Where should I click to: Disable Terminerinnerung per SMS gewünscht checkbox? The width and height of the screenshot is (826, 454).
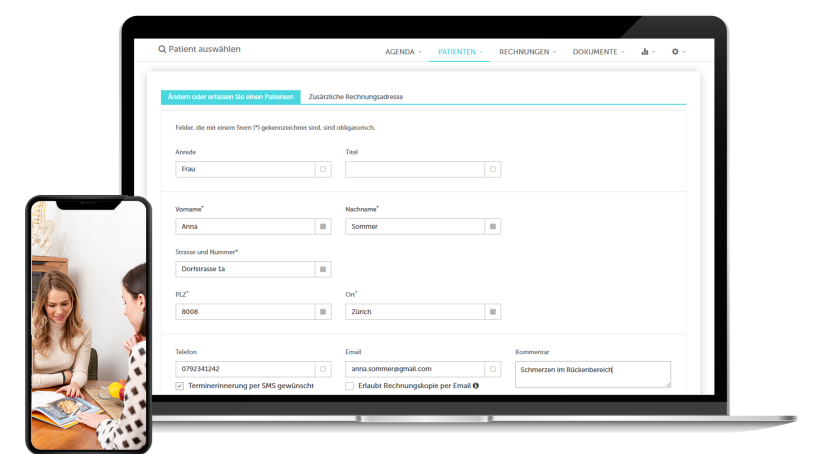point(179,385)
